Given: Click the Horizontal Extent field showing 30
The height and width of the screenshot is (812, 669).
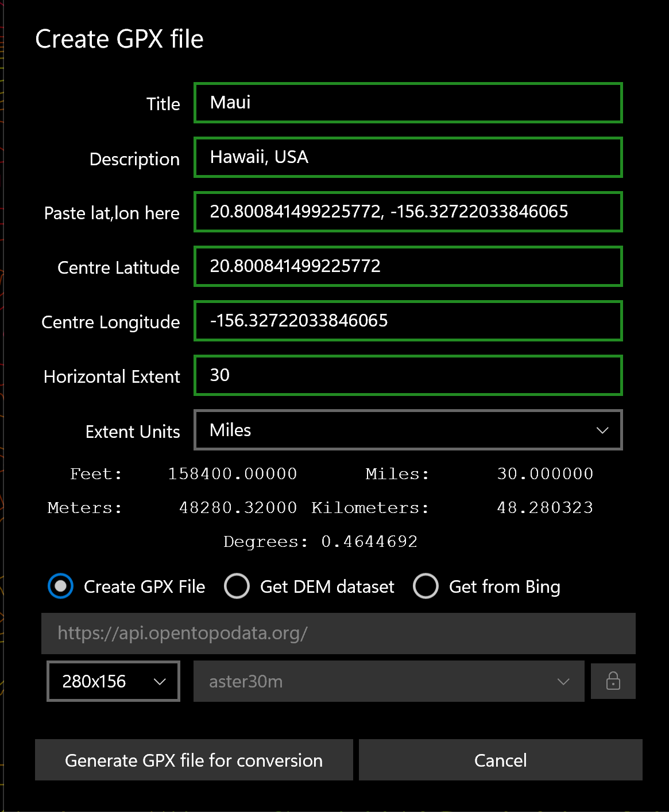Looking at the screenshot, I should [408, 375].
